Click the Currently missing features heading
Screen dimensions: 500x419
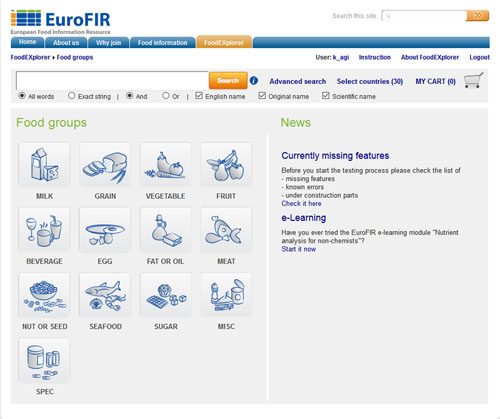click(x=335, y=156)
